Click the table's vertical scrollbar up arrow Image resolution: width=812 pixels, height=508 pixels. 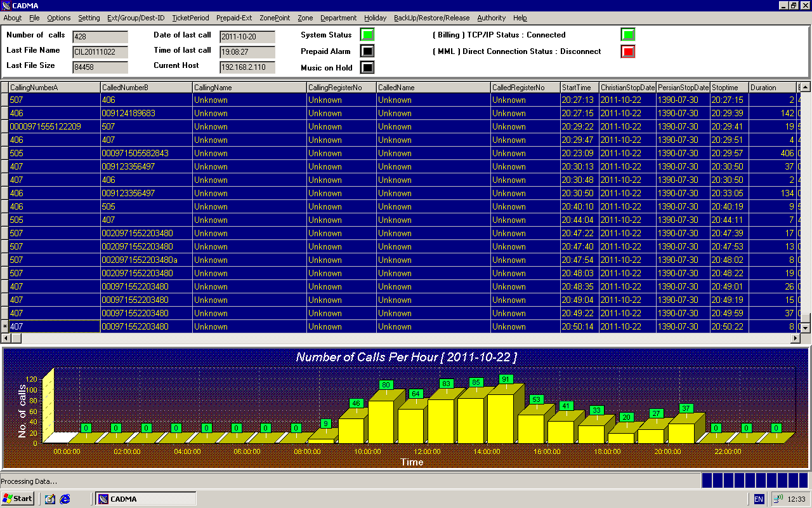click(x=806, y=87)
